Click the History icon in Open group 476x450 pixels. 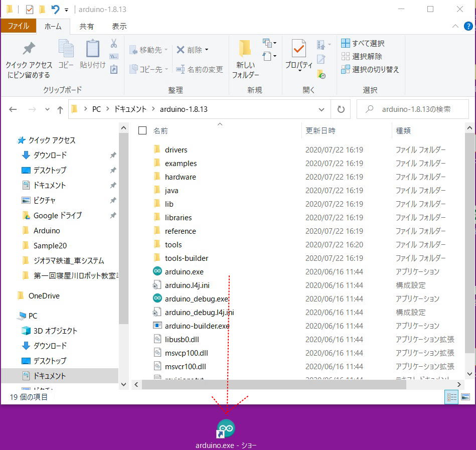[x=321, y=74]
